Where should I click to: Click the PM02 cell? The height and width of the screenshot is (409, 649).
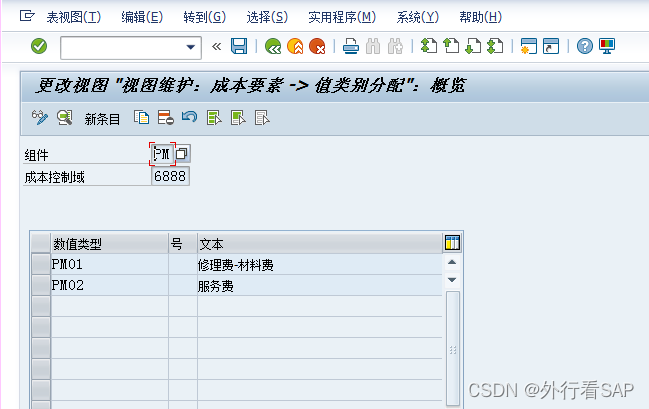coord(109,285)
